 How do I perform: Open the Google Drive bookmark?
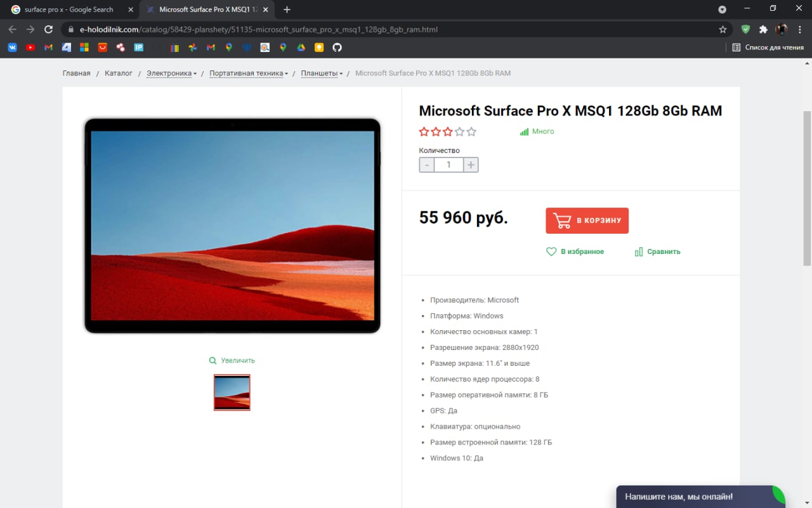tap(301, 48)
